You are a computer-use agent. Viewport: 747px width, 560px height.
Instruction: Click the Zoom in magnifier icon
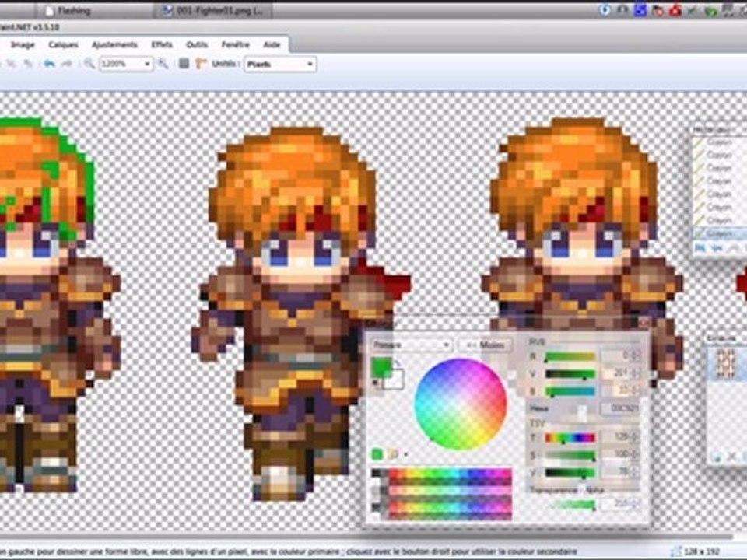(163, 63)
